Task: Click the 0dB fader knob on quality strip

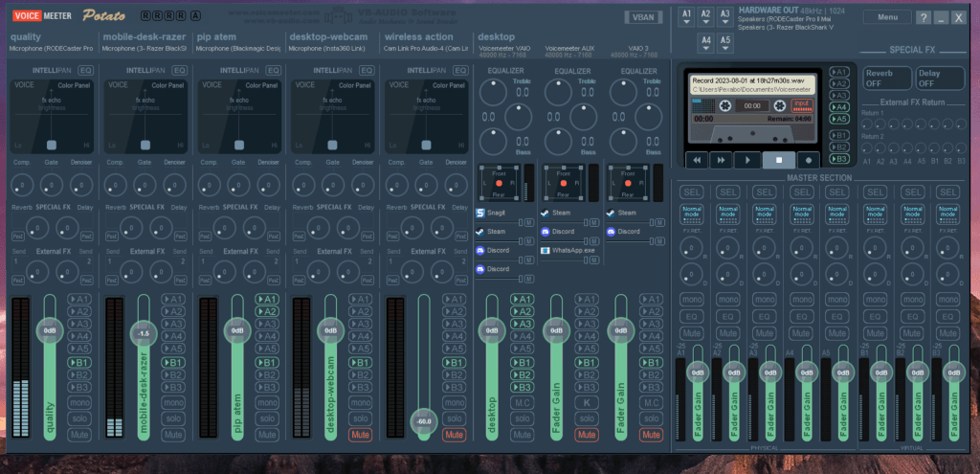Action: (50, 330)
